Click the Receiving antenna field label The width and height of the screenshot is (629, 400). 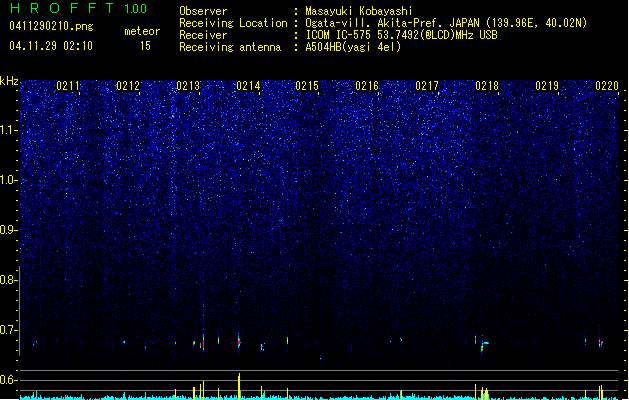(x=230, y=47)
